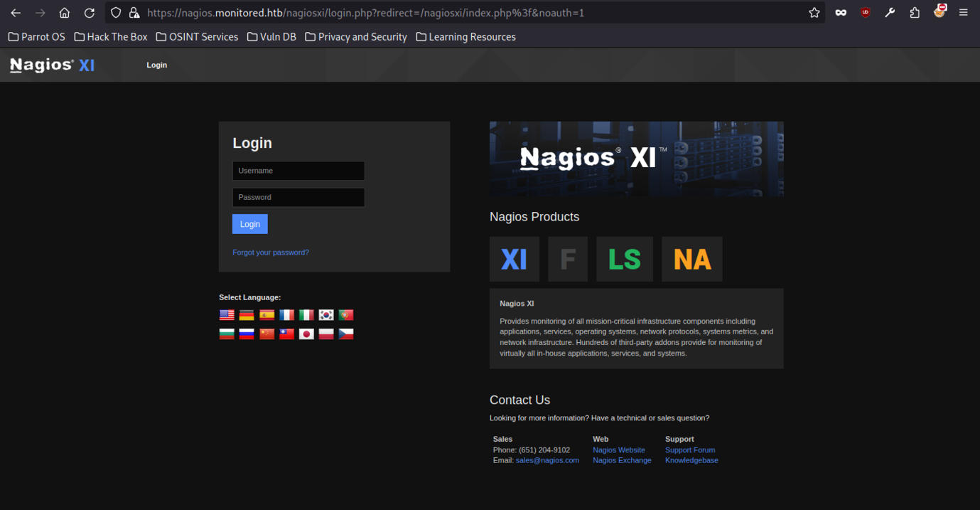Switch language using the Japanese flag
The width and height of the screenshot is (980, 510).
pos(306,334)
